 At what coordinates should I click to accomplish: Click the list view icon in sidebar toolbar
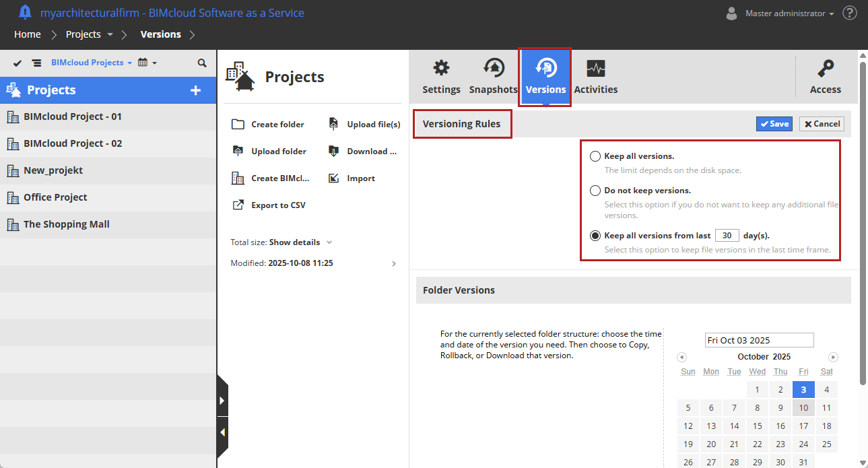coord(36,63)
